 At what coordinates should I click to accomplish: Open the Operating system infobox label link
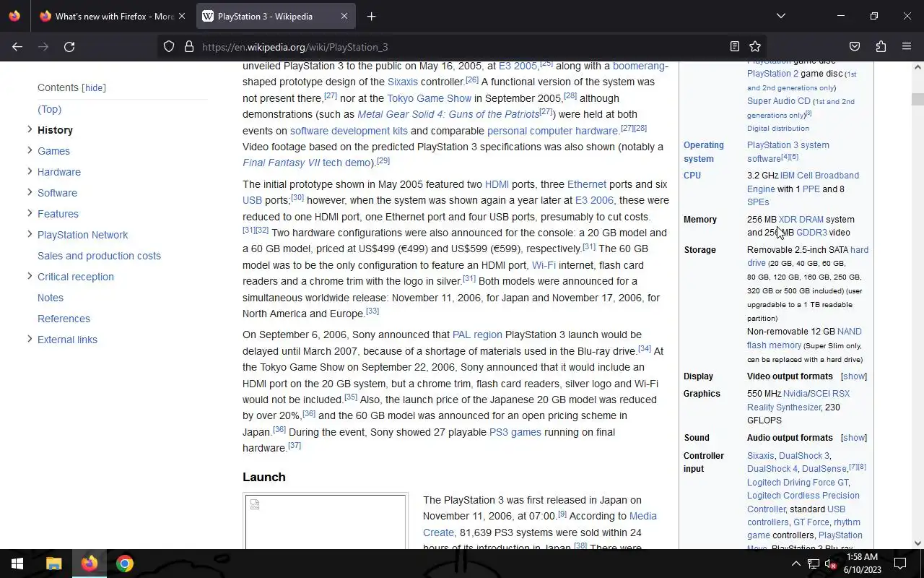[704, 152]
